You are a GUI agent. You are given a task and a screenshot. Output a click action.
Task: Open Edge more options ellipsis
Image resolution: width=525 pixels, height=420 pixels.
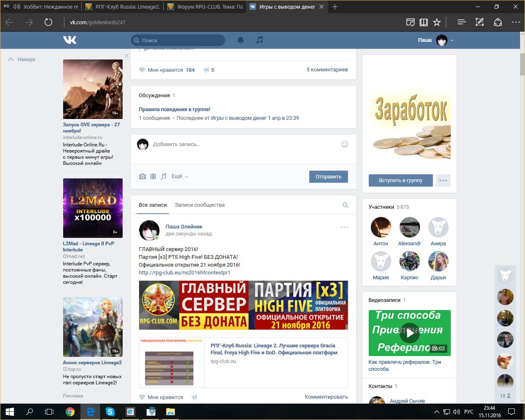point(516,22)
